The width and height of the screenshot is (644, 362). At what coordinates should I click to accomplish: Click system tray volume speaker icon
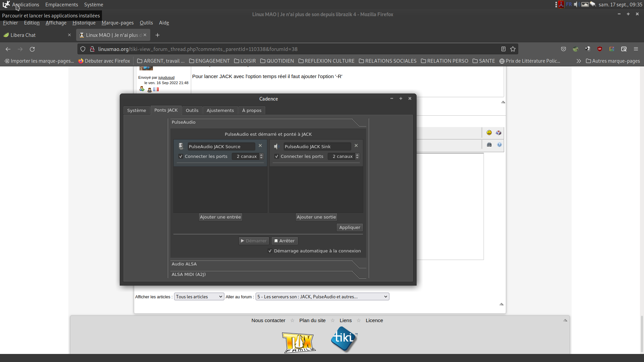pos(577,4)
